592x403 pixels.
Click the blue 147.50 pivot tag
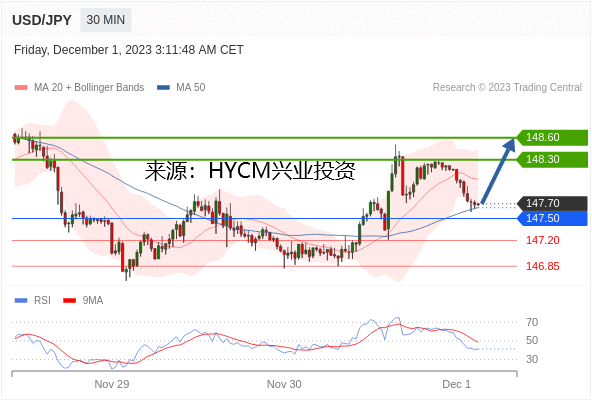point(552,218)
